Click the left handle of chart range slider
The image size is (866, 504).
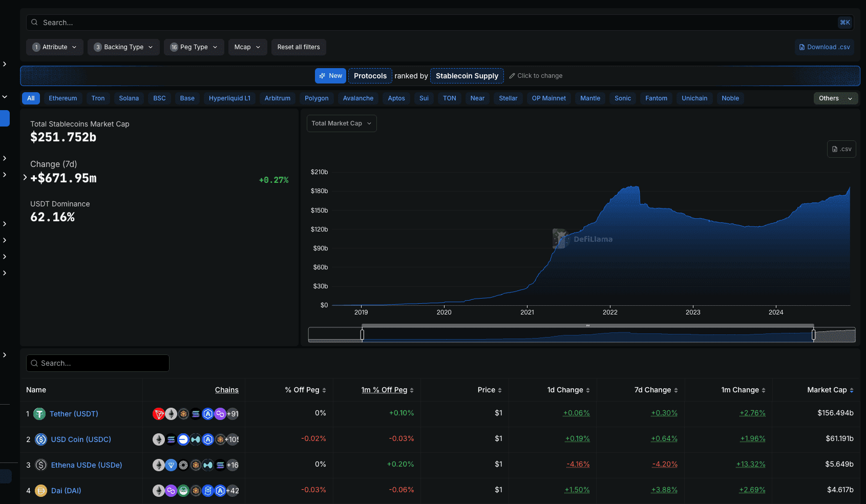coord(362,335)
